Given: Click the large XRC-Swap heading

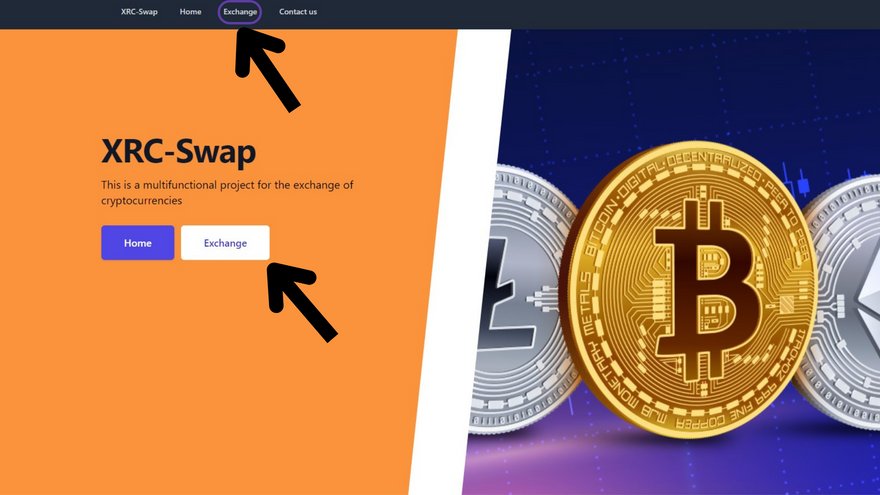Looking at the screenshot, I should [178, 151].
